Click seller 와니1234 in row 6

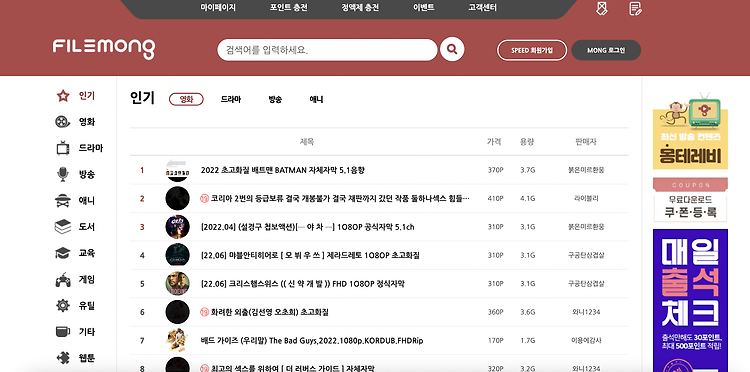(586, 312)
